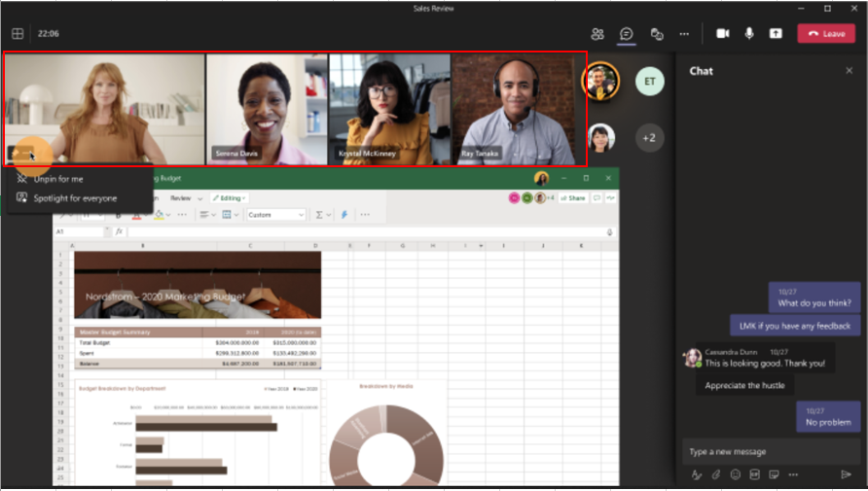
Task: Click the raised-hand participant avatar
Action: pos(600,82)
